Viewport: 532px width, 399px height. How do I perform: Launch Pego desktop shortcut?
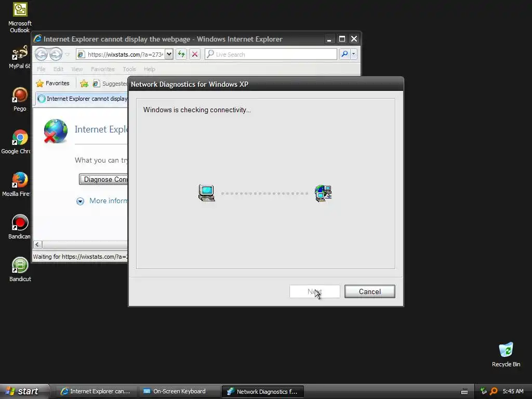point(20,99)
